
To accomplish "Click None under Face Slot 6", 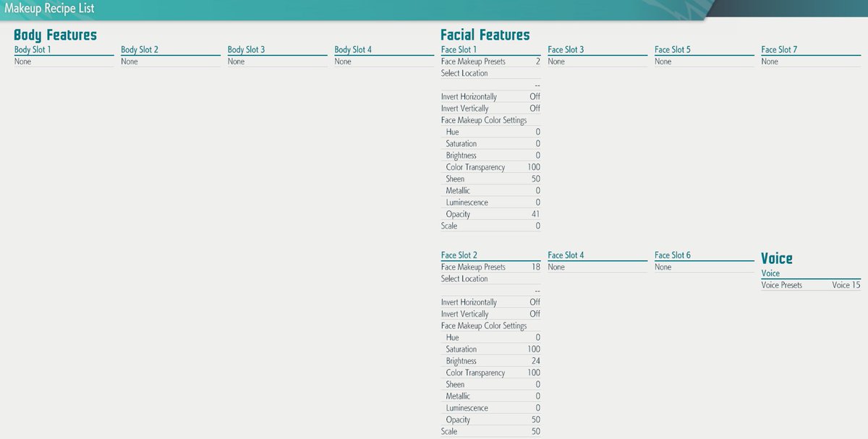I will tap(663, 267).
